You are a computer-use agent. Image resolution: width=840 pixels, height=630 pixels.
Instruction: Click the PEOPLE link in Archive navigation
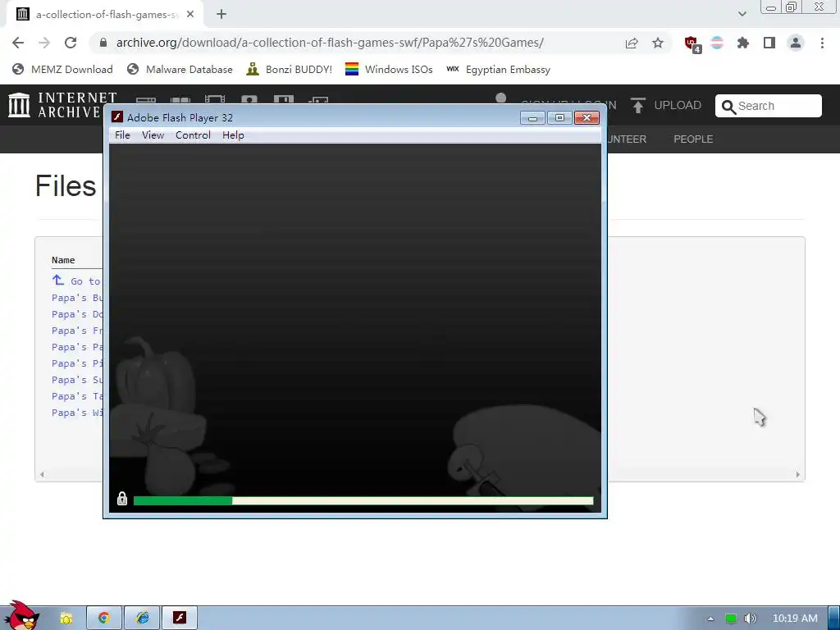click(x=693, y=139)
